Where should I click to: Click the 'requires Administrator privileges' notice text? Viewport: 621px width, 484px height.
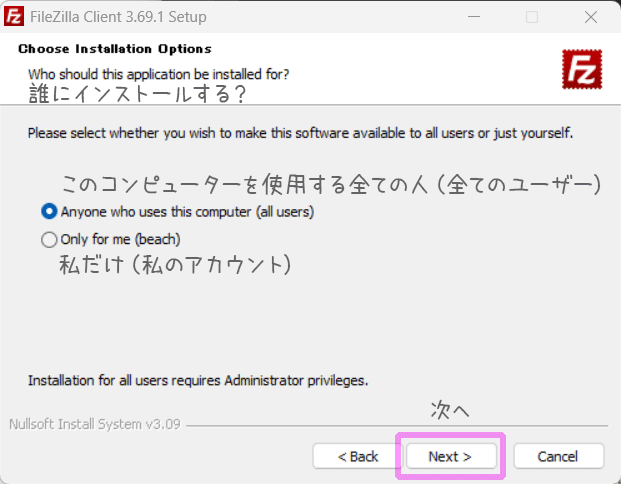point(198,381)
